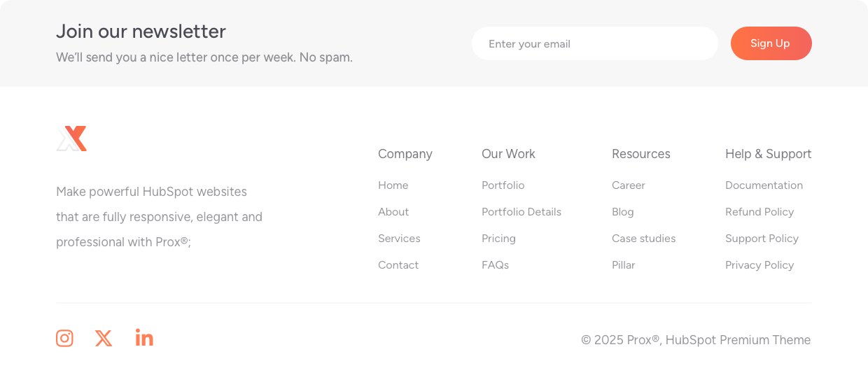This screenshot has height=382, width=868.
Task: Read the Refund Policy link
Action: [759, 212]
